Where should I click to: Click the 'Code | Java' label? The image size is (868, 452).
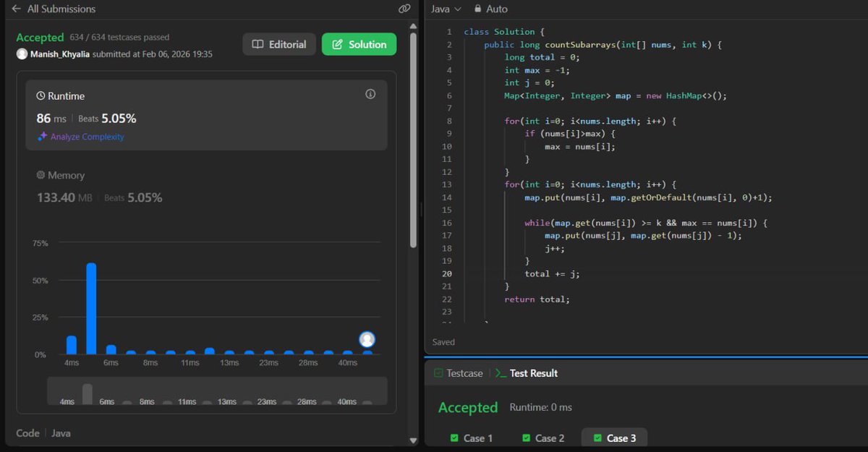43,433
